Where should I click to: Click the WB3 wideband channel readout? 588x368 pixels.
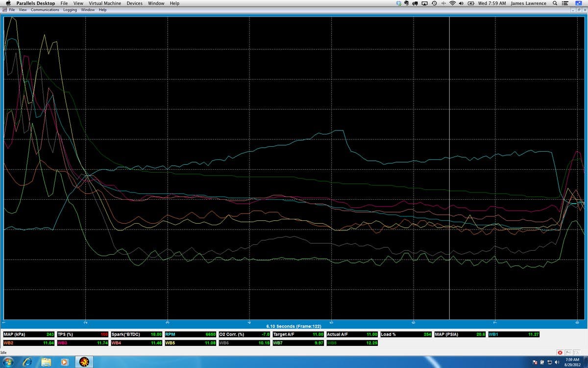point(82,342)
